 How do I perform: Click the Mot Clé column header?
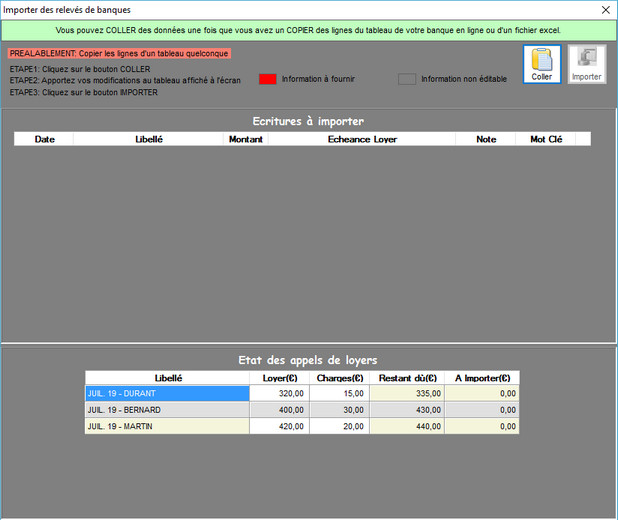coord(546,140)
